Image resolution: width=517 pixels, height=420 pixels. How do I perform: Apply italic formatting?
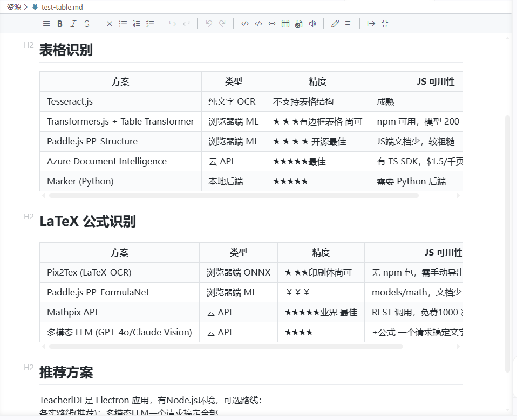pyautogui.click(x=73, y=24)
